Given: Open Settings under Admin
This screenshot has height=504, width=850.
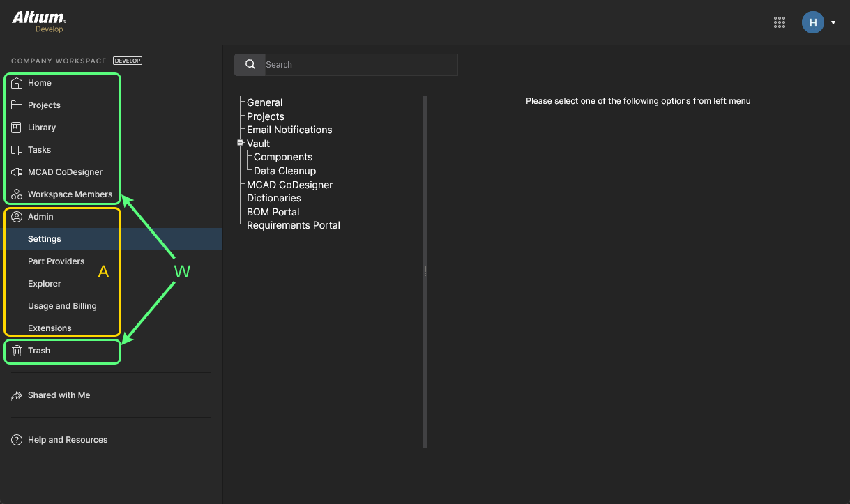Looking at the screenshot, I should [45, 239].
